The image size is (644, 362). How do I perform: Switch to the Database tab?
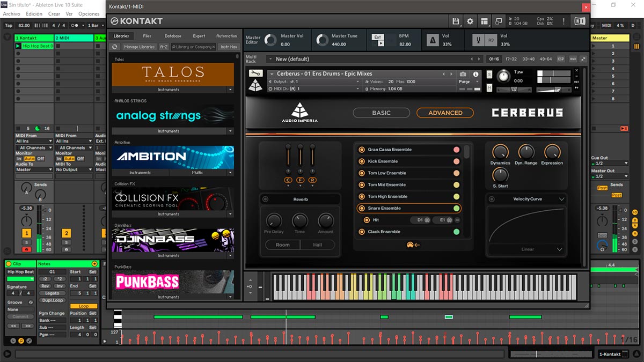173,36
